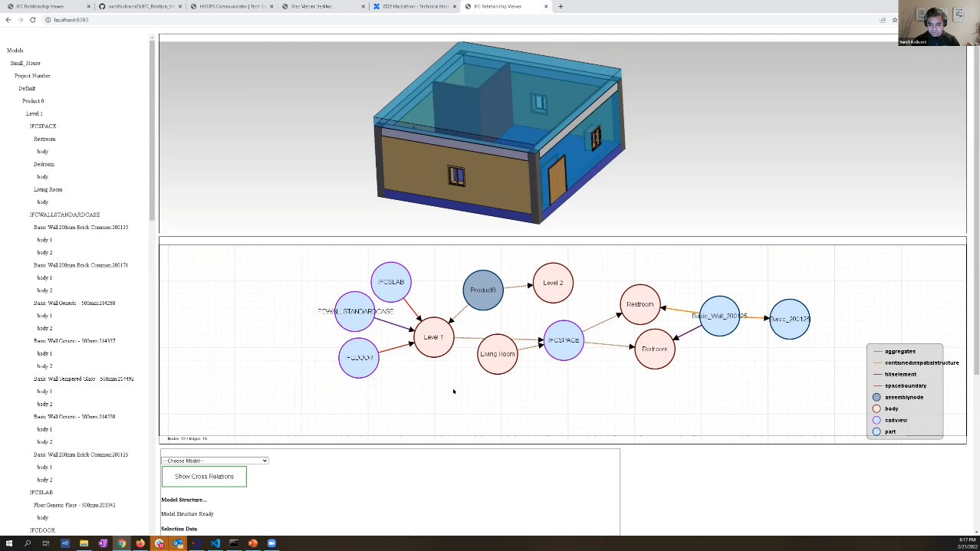The height and width of the screenshot is (551, 980).
Task: Click the front window in the 3D house model
Action: [x=456, y=176]
